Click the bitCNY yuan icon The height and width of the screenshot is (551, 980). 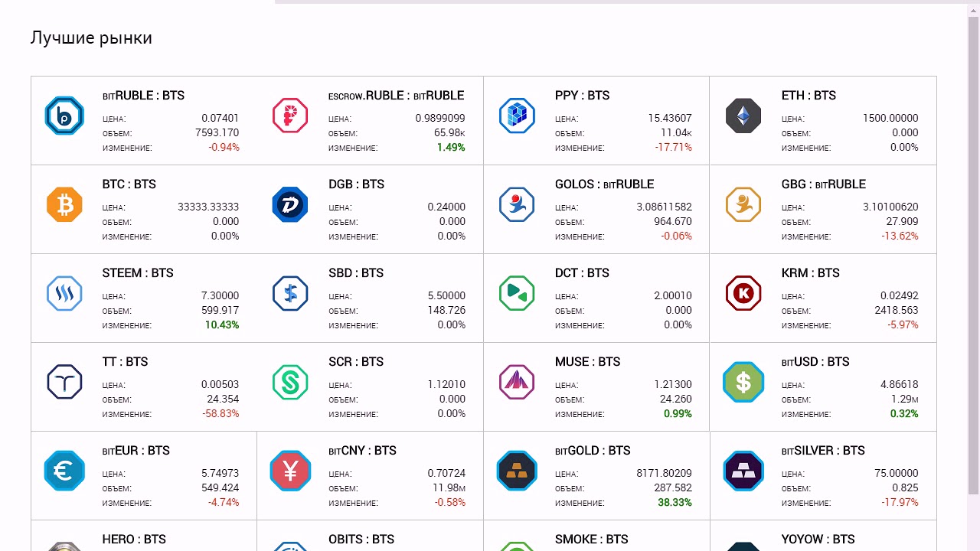[x=290, y=471]
